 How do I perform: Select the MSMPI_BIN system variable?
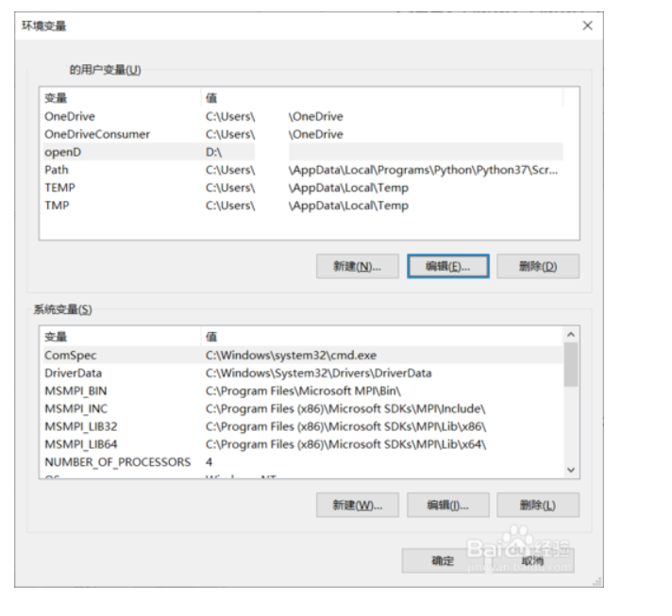[303, 391]
